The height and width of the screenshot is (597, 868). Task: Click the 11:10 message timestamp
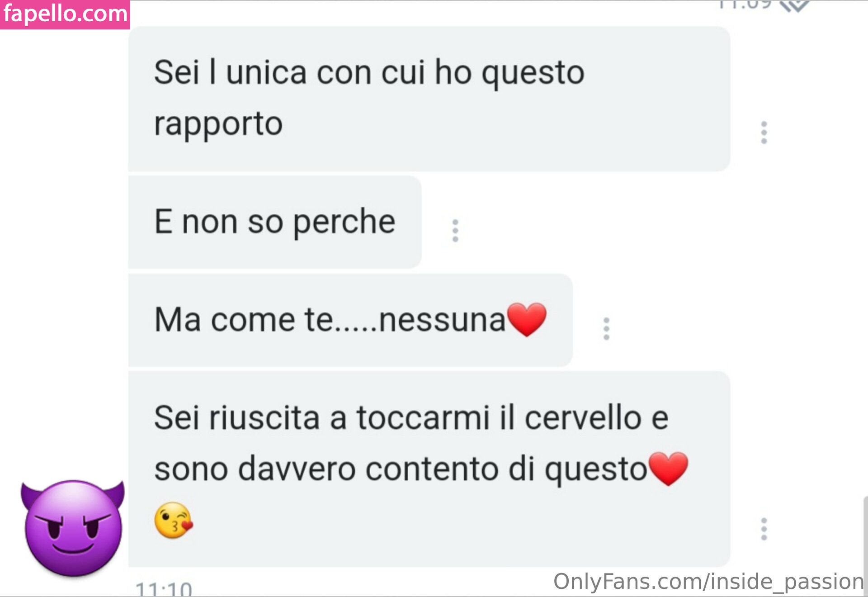click(164, 589)
